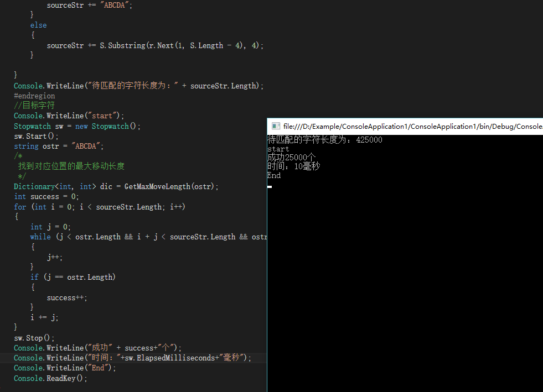Click 'Stopwatch sw = new Stopwatch();' line
The image size is (543, 392).
[x=77, y=126]
